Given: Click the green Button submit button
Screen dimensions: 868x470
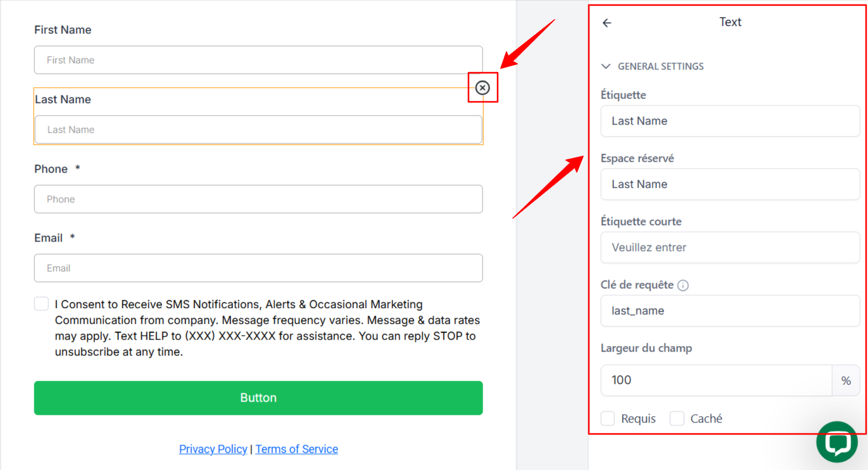Looking at the screenshot, I should click(x=258, y=398).
